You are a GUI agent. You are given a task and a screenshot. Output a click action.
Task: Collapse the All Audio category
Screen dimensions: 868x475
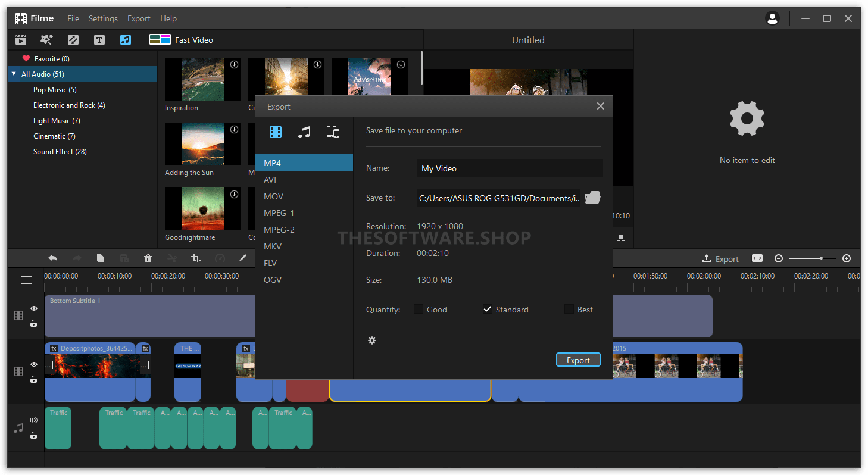pos(13,74)
